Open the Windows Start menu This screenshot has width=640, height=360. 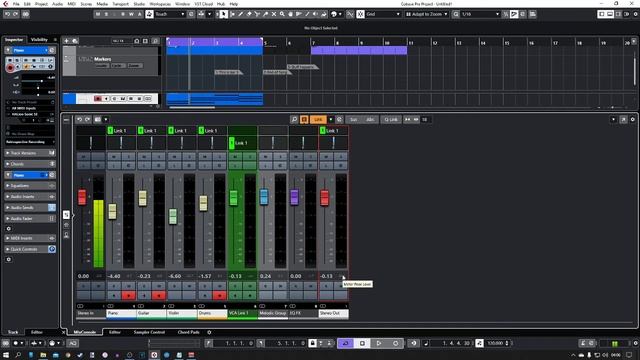(x=6, y=355)
